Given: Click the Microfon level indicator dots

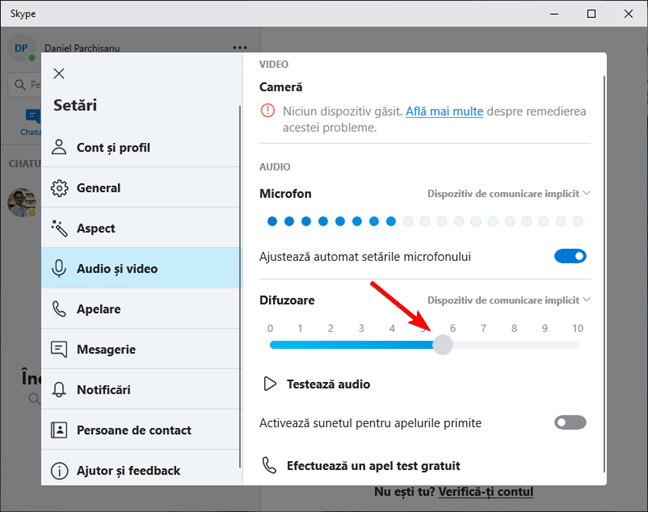Looking at the screenshot, I should (x=425, y=221).
